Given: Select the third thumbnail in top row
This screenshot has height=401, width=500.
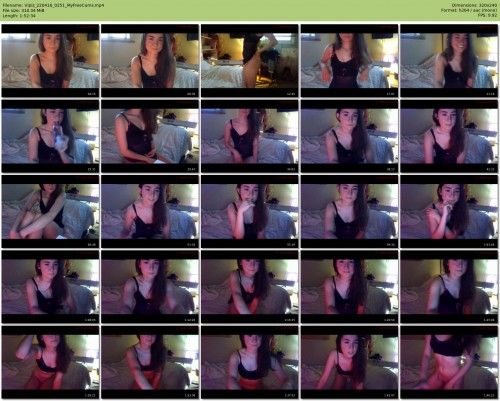Looking at the screenshot, I should point(250,61).
